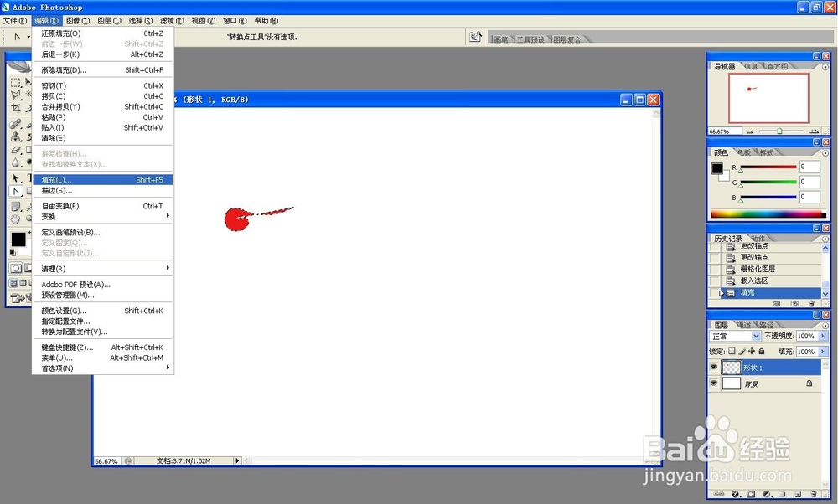Select the Hand tool
Screen dimensions: 838x504
(x=15, y=219)
